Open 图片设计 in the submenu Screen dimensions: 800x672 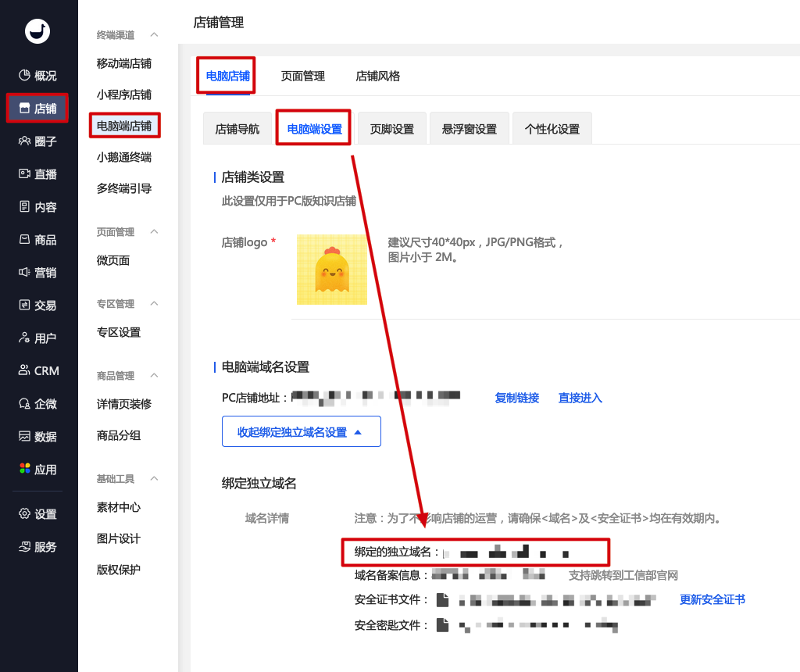pyautogui.click(x=119, y=538)
